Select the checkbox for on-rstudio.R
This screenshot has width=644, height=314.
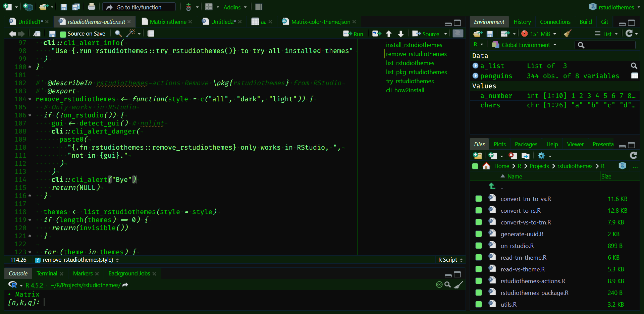(x=479, y=246)
